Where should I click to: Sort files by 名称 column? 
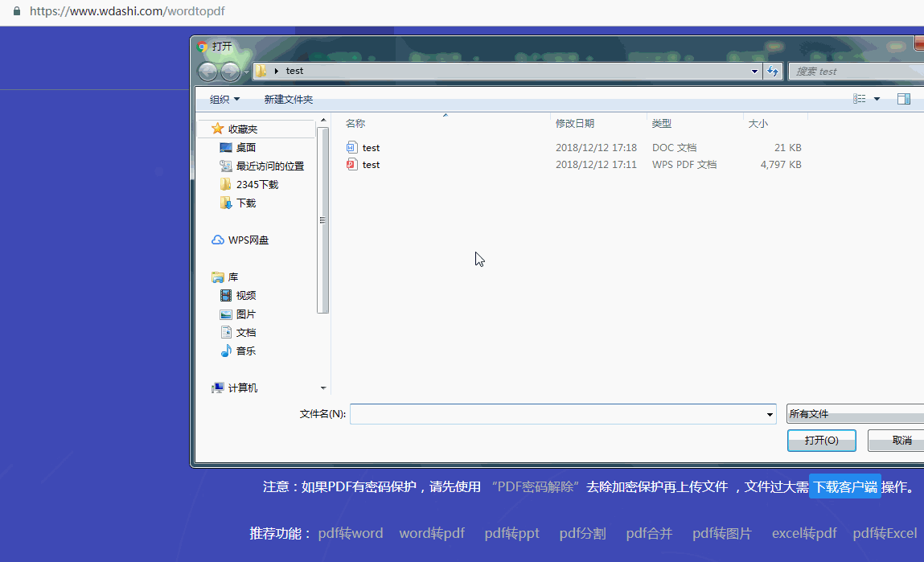point(355,124)
